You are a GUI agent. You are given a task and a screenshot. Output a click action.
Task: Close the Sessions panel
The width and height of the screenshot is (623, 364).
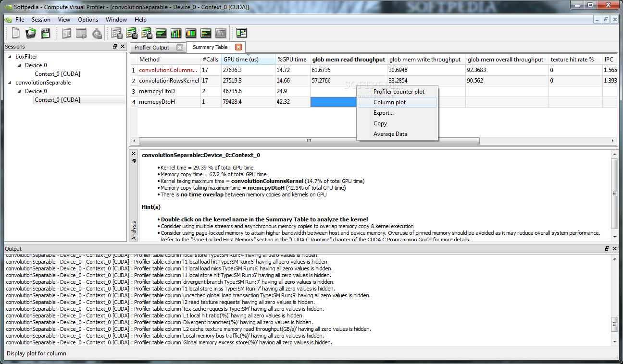tap(123, 47)
